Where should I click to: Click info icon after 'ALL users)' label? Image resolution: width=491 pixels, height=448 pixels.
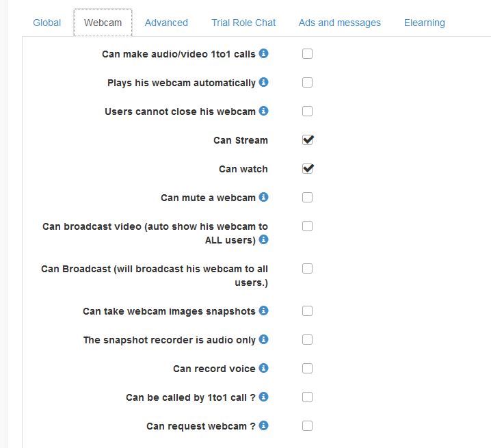[x=264, y=239]
